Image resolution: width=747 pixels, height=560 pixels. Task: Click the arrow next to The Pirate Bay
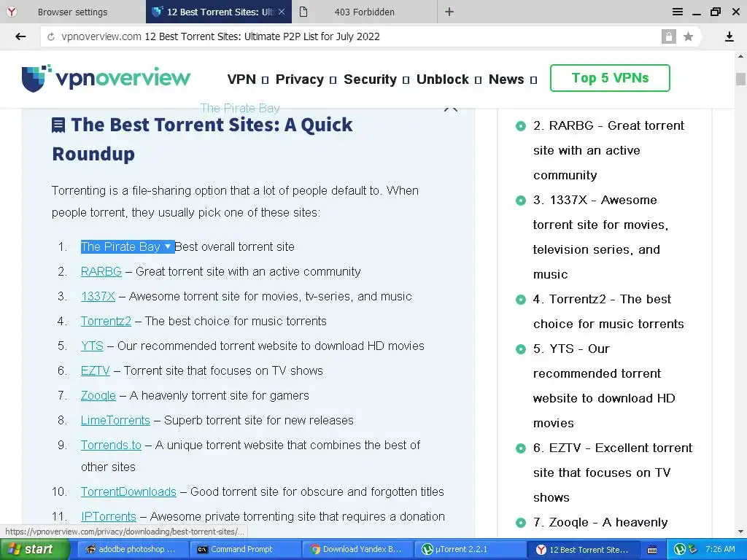168,246
